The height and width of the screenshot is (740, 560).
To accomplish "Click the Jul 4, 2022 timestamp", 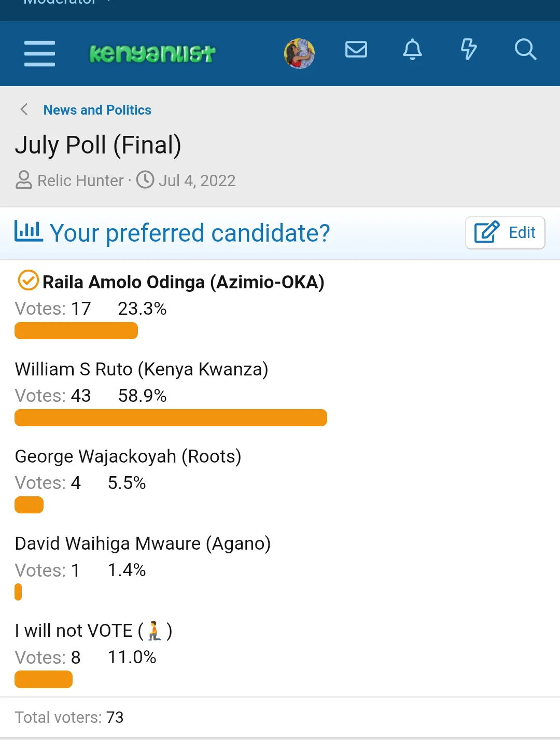I will [197, 180].
